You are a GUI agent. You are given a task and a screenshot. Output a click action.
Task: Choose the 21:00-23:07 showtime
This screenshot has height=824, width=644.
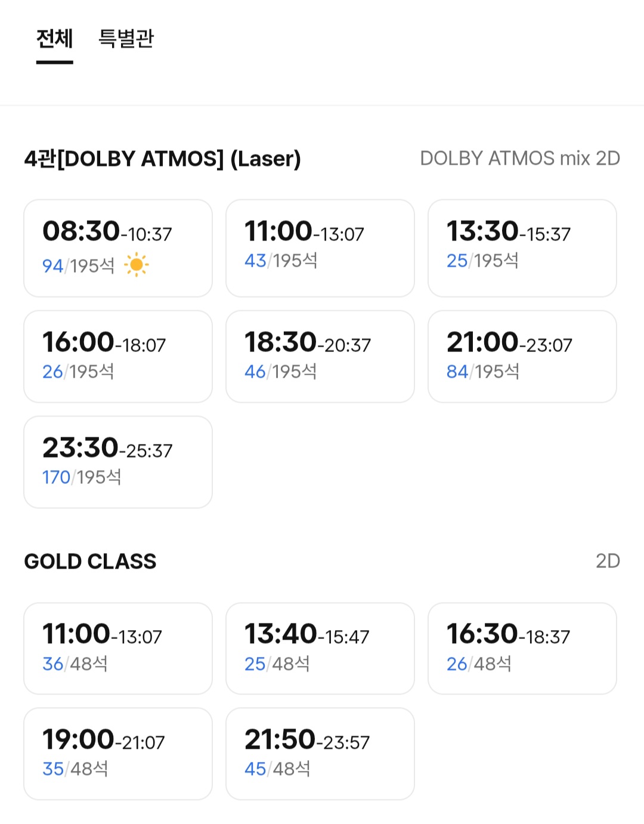point(522,356)
